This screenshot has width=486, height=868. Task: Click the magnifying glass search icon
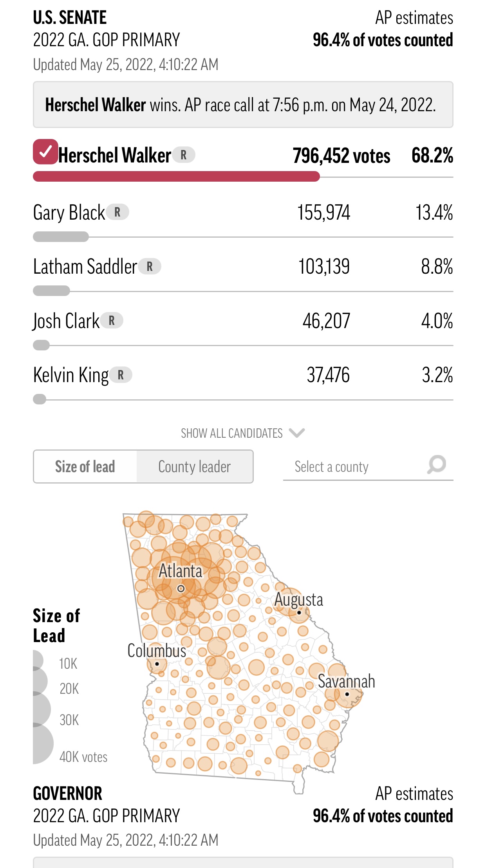437,465
